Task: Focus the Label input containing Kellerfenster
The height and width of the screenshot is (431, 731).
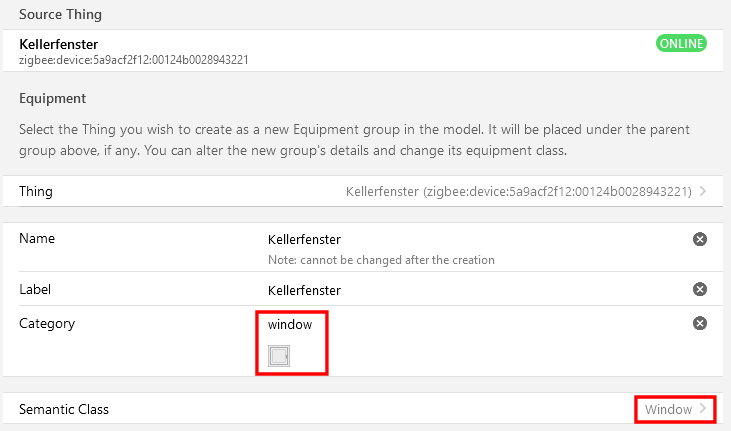Action: point(476,290)
